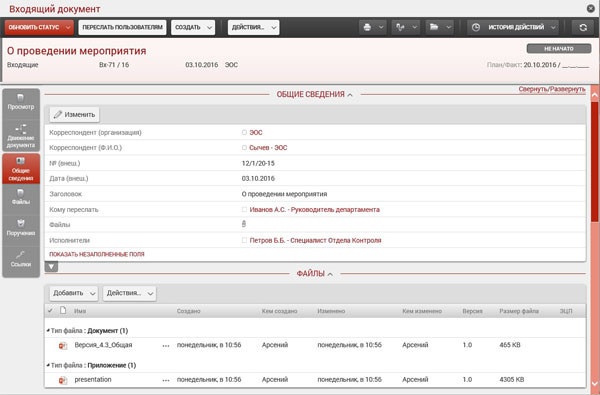The height and width of the screenshot is (395, 600).
Task: Open the Обновить статус dropdown arrow
Action: tap(68, 28)
